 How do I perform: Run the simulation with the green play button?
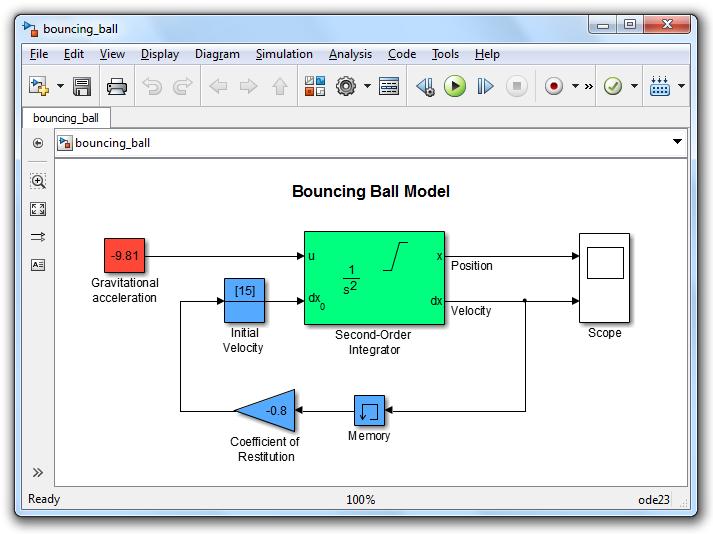tap(455, 86)
